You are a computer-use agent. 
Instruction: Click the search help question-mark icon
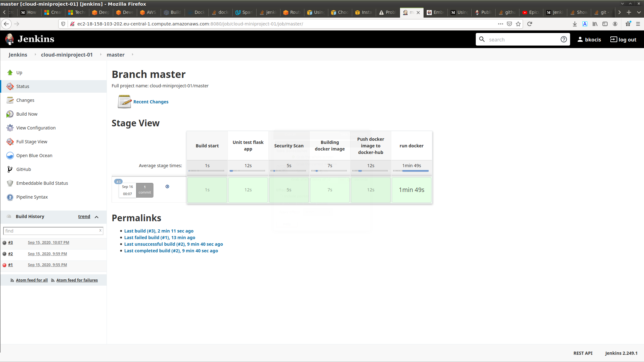click(563, 39)
